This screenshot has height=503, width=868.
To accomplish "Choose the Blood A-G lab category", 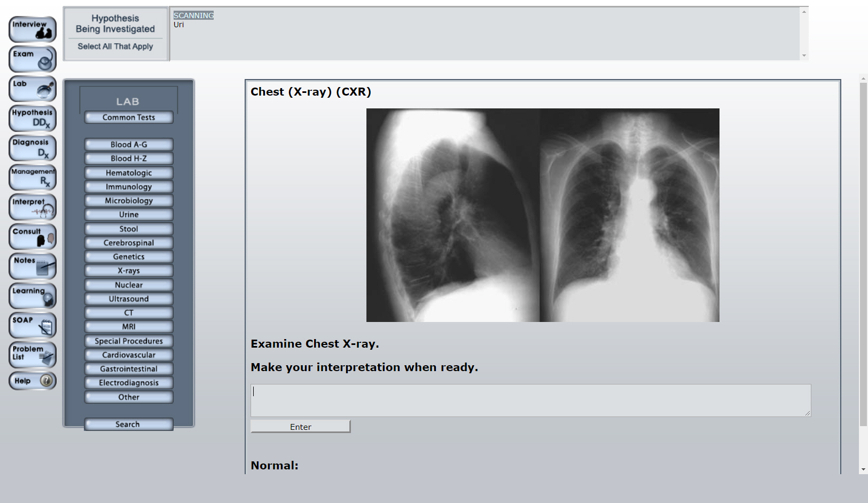I will pyautogui.click(x=129, y=145).
